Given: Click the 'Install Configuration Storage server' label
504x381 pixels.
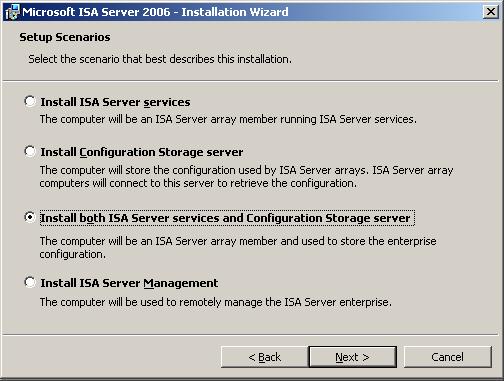Looking at the screenshot, I should click(x=142, y=152).
